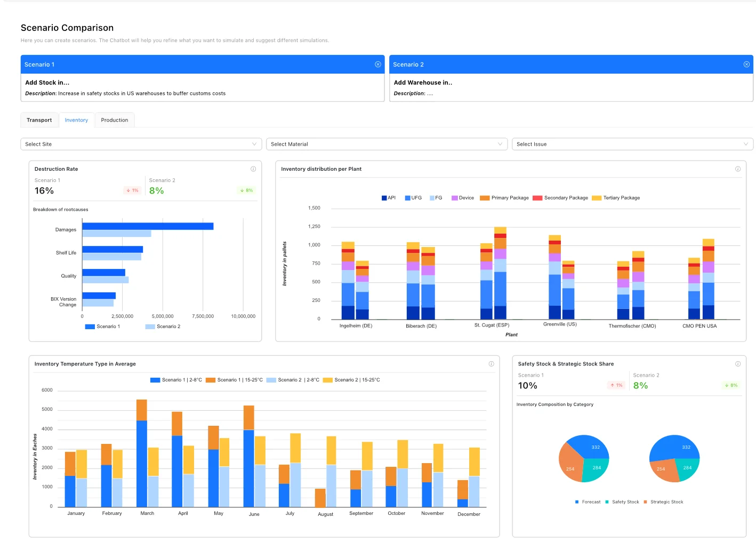
Task: Click the blue 332 slice in left pie
Action: point(590,446)
